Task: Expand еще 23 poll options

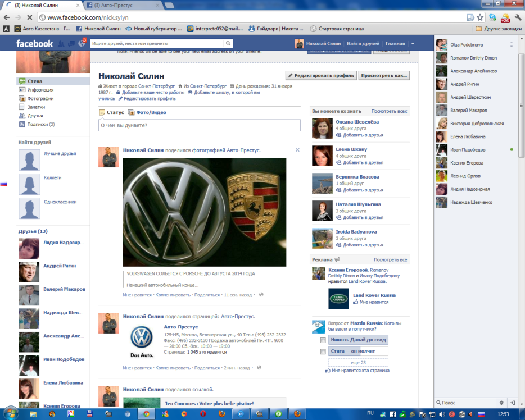Action: coord(358,363)
